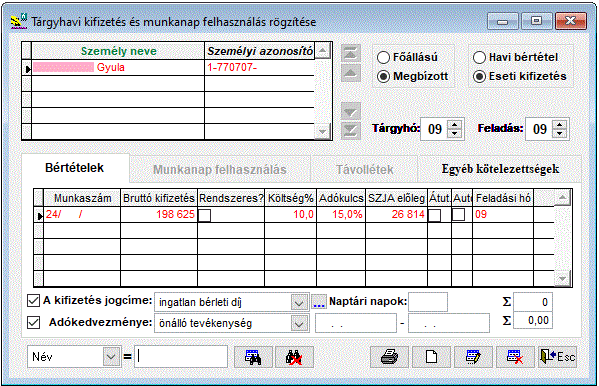Click the printer icon button
This screenshot has width=599, height=386.
tap(389, 357)
